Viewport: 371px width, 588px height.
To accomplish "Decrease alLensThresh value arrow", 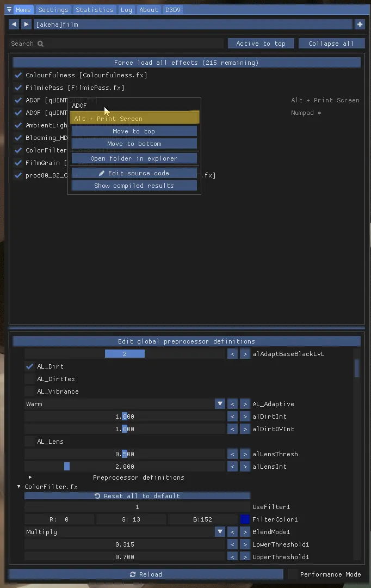I will click(232, 454).
